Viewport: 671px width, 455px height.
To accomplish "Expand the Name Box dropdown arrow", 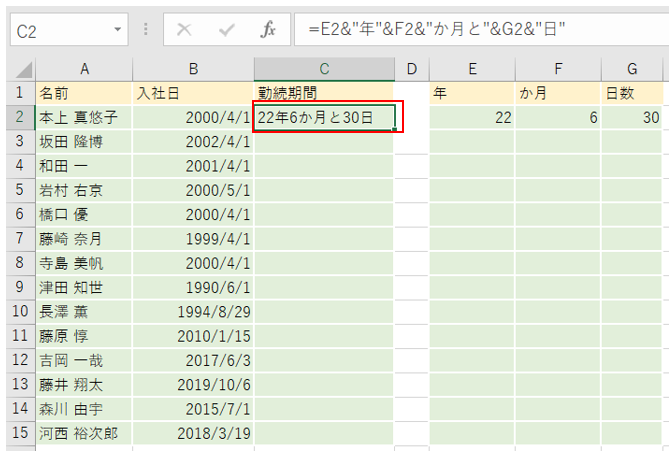I will [x=119, y=30].
